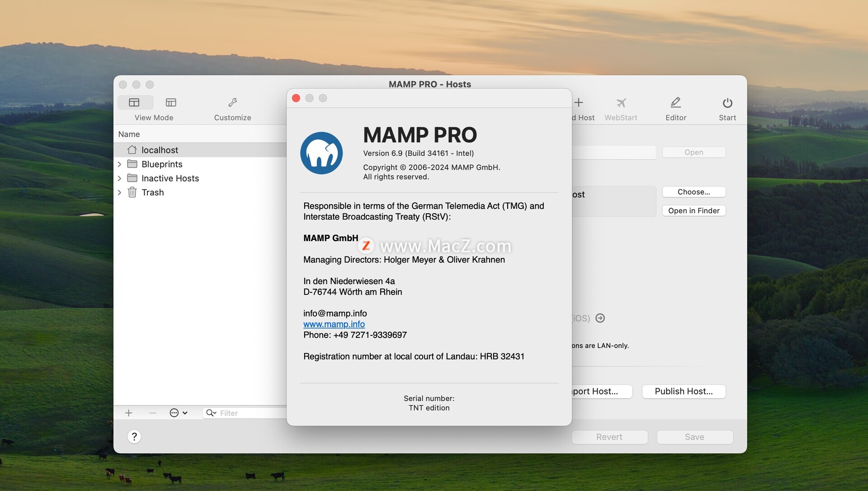868x491 pixels.
Task: Select the first View Mode layout icon
Action: tap(134, 102)
